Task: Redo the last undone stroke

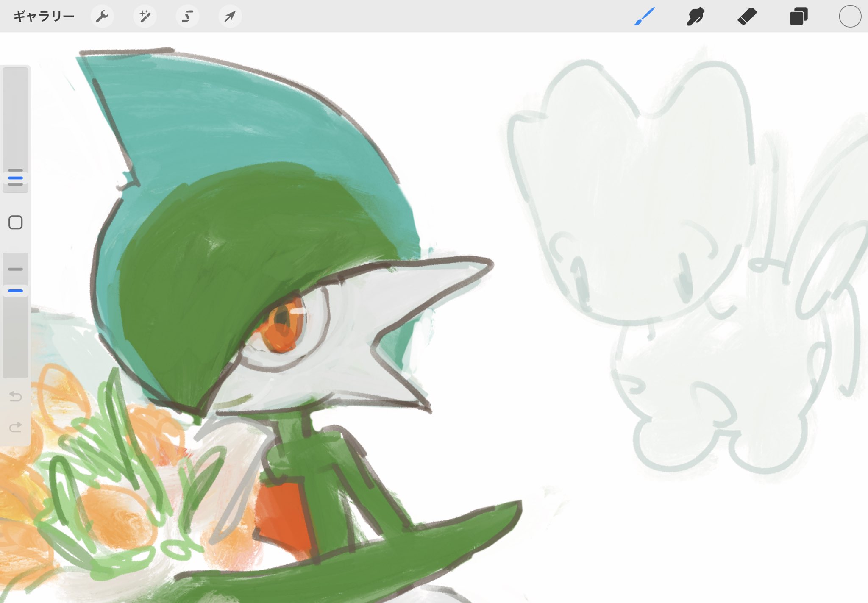Action: click(16, 427)
